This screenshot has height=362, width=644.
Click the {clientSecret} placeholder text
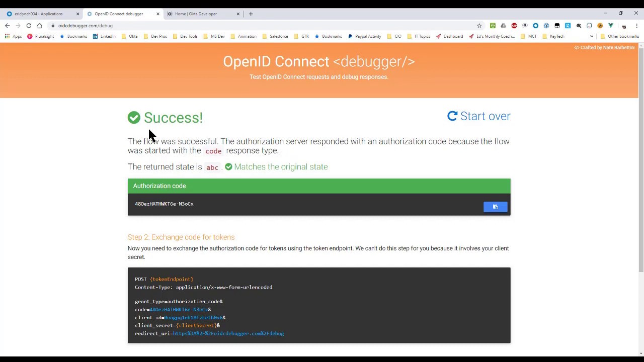196,325
